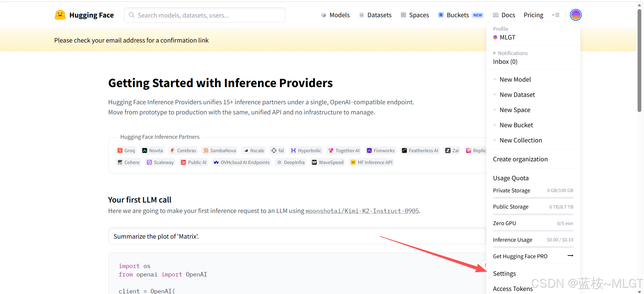Open the Pricing page
The height and width of the screenshot is (294, 644).
[533, 15]
